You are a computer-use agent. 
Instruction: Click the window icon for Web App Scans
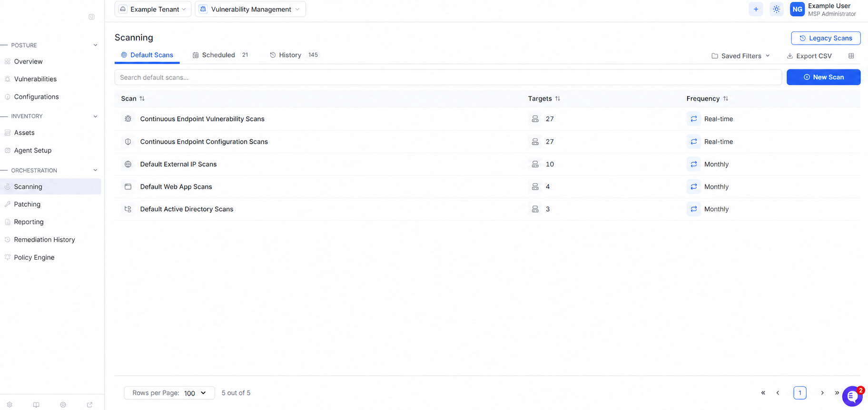(x=128, y=186)
